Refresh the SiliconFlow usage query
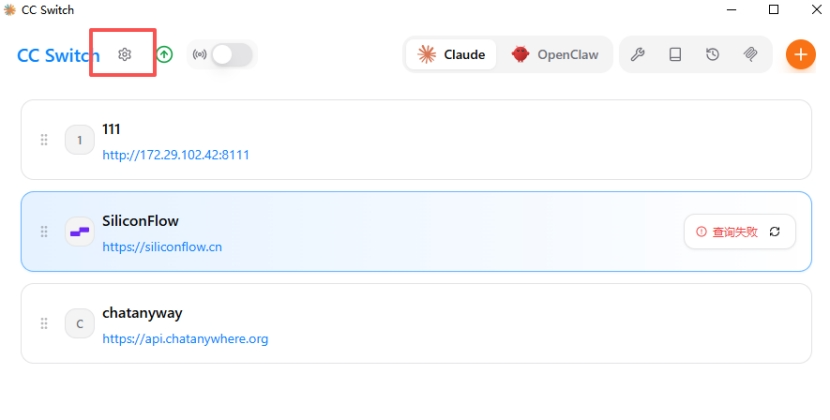Screen dimensions: 830x420 774,231
